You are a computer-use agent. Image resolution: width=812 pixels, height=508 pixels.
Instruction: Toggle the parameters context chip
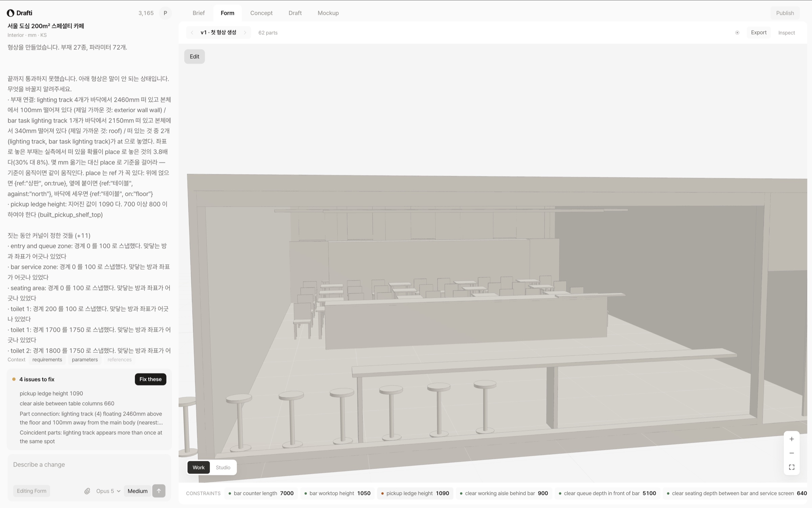pos(85,360)
